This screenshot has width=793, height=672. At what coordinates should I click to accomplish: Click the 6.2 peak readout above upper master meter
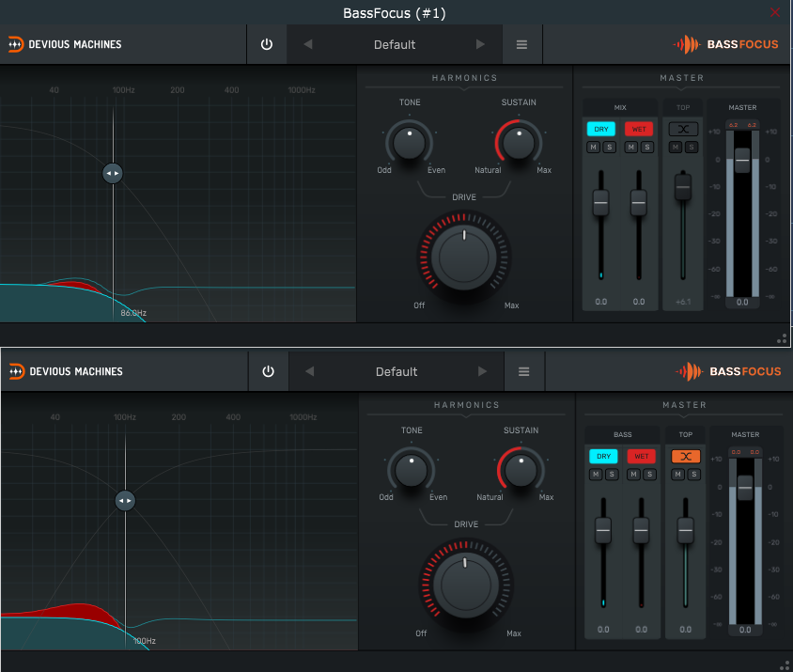tap(742, 125)
